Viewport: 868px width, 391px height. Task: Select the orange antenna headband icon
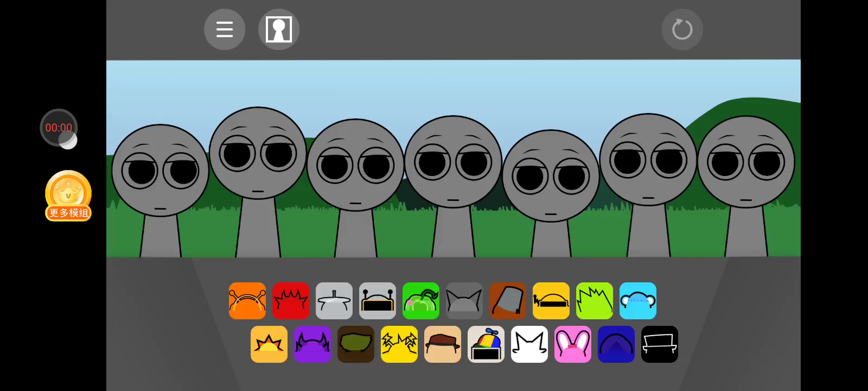pos(247,301)
